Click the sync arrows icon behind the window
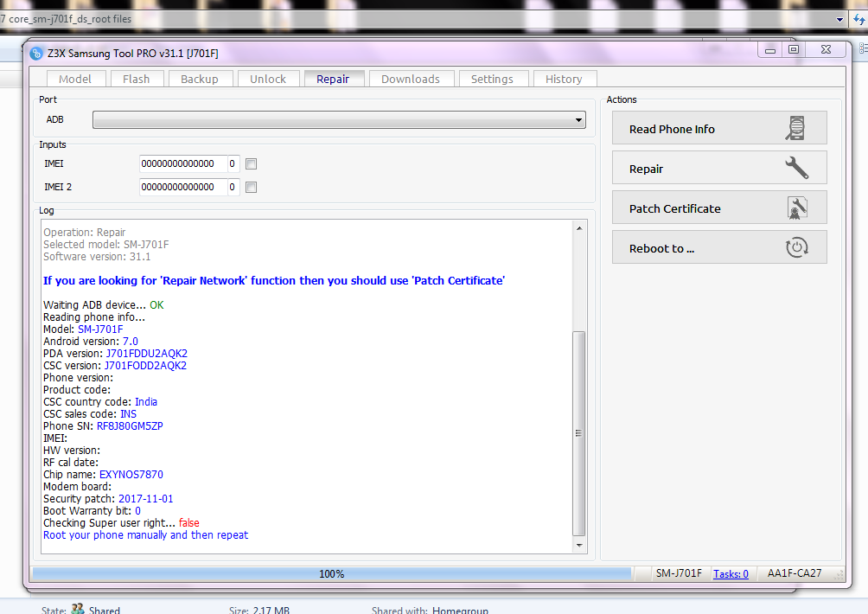 pos(859,19)
